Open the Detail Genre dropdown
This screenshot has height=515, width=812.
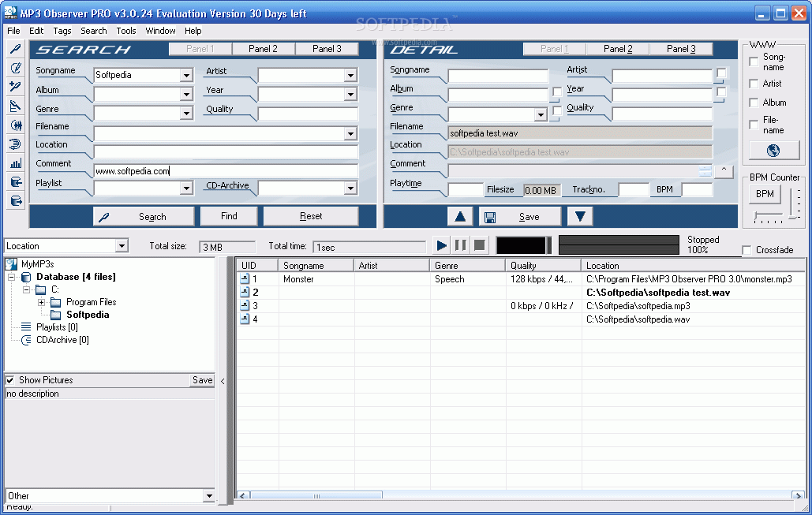click(541, 114)
